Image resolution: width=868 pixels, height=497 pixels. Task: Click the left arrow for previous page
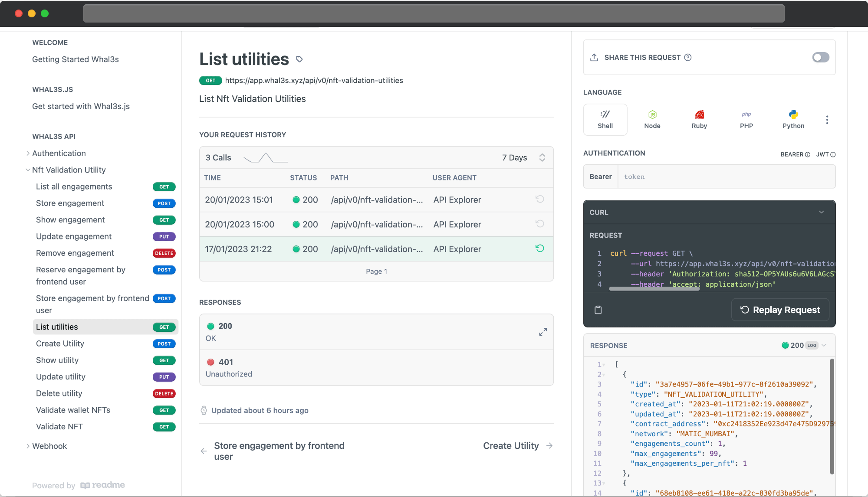coord(204,451)
